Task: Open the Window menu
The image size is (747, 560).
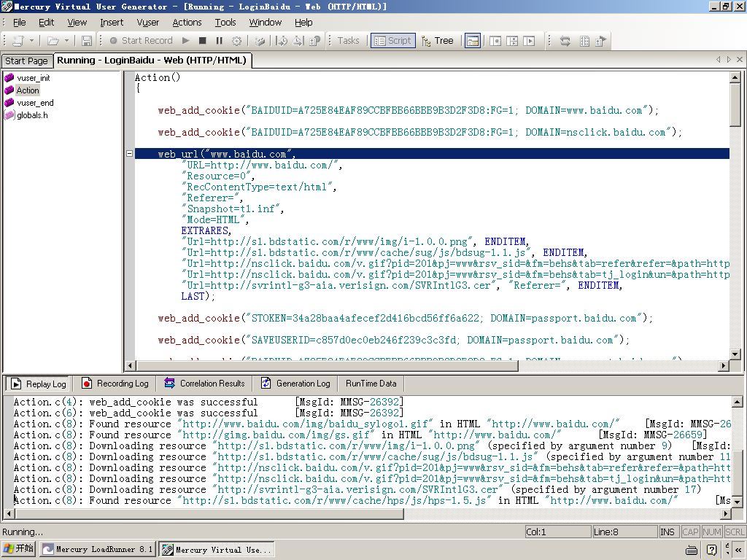Action: click(x=266, y=23)
